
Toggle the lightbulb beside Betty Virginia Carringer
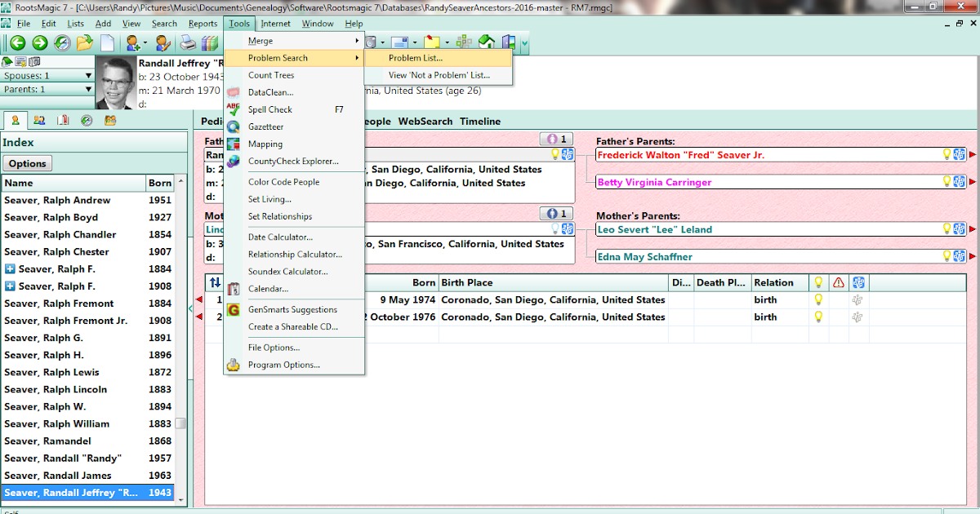click(947, 181)
